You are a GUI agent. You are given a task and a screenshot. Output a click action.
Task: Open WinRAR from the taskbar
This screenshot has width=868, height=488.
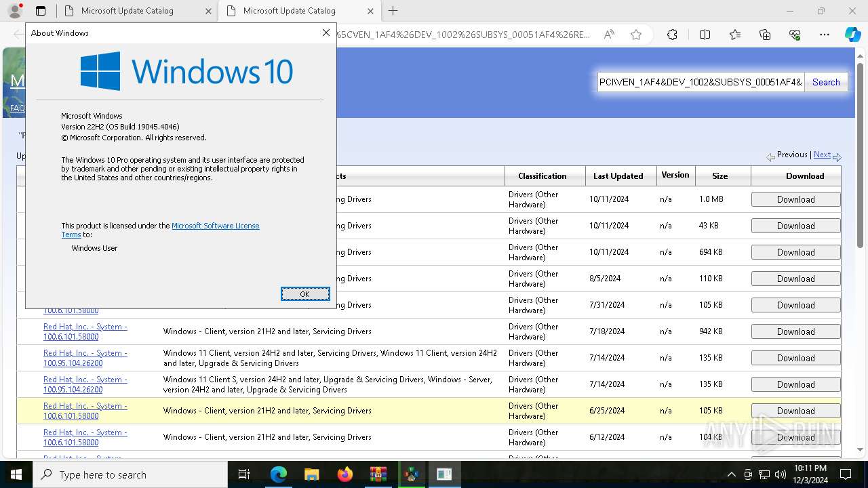tap(378, 474)
